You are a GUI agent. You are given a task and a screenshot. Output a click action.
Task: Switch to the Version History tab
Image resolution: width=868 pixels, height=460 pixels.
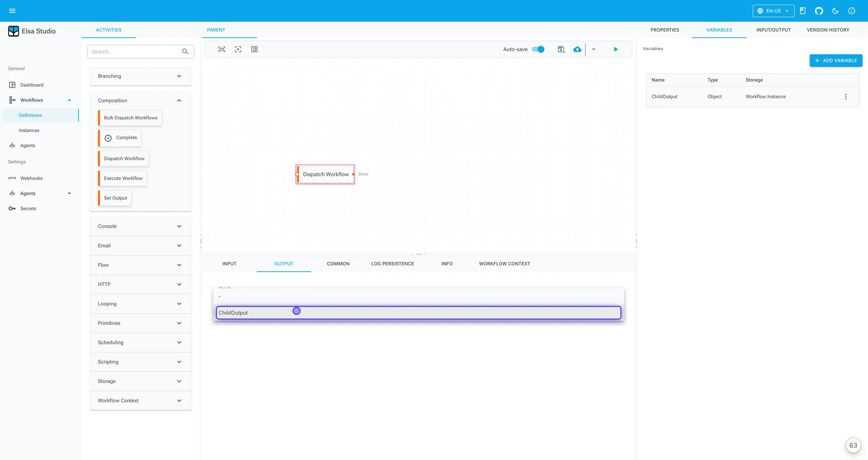[828, 30]
